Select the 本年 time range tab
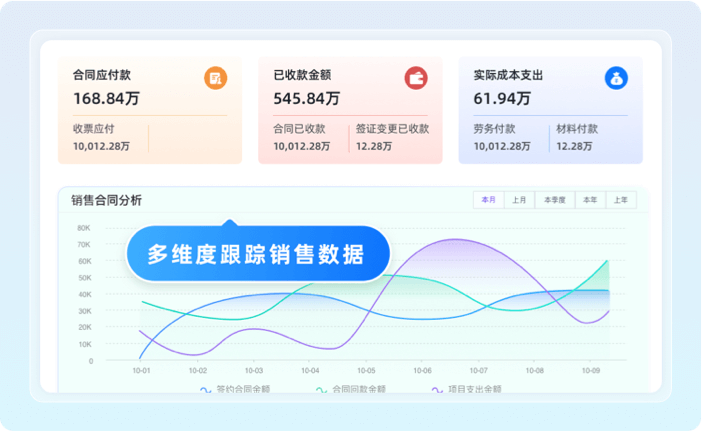This screenshot has width=702, height=431. click(589, 200)
